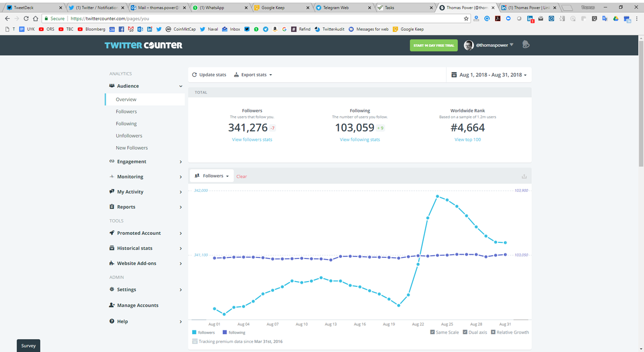Open the Refind bookmark

tap(301, 29)
